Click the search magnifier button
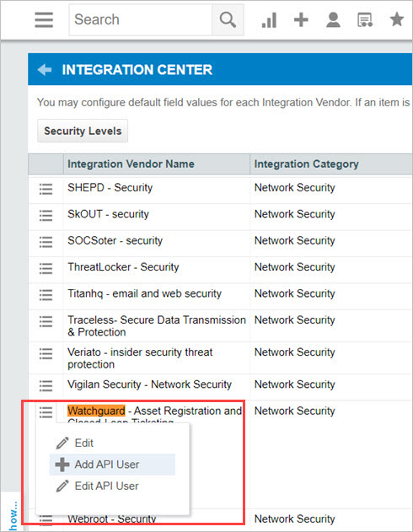This screenshot has width=413, height=532. pos(228,19)
